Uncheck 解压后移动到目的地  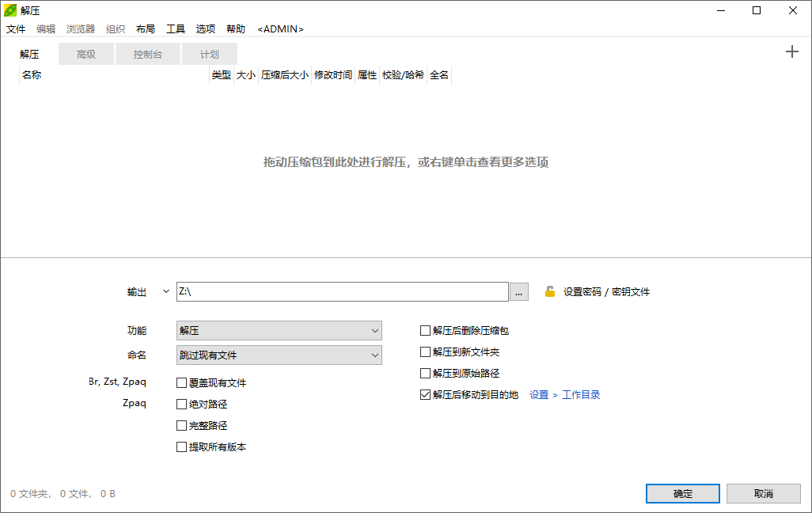click(424, 394)
